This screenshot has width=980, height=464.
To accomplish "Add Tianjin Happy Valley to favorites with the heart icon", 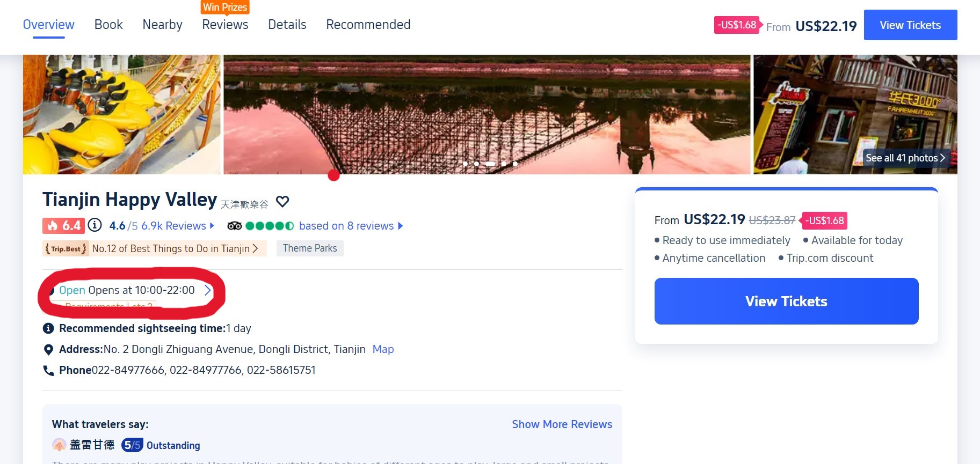I will [282, 202].
